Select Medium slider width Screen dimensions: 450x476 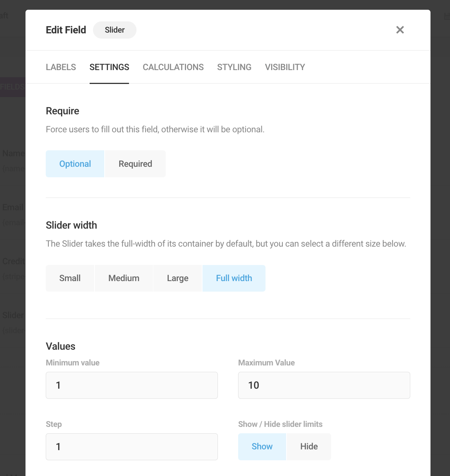[124, 278]
